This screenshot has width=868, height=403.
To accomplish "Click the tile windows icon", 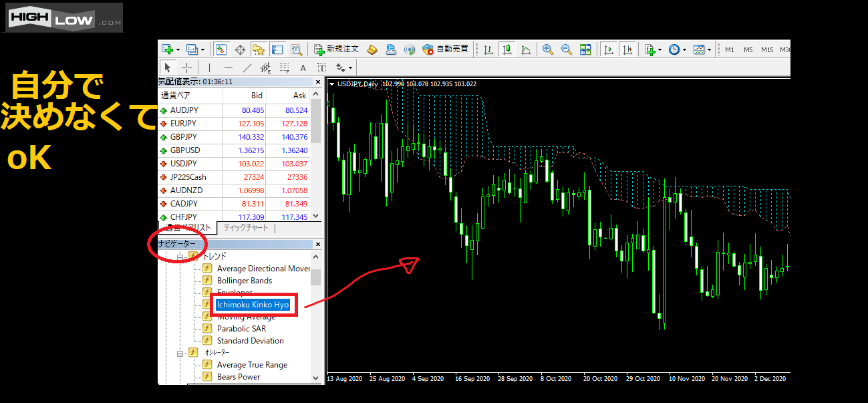I will 585,49.
